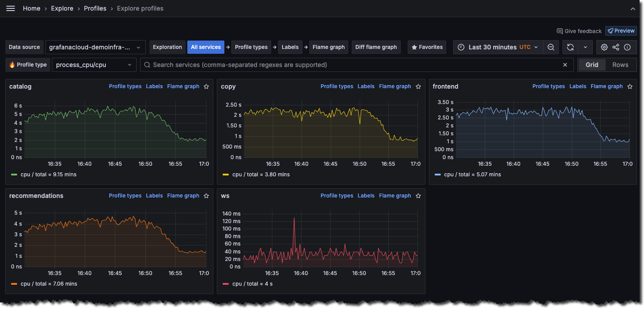The image size is (644, 309).
Task: Go to the Profile types exploration step
Action: click(x=251, y=47)
